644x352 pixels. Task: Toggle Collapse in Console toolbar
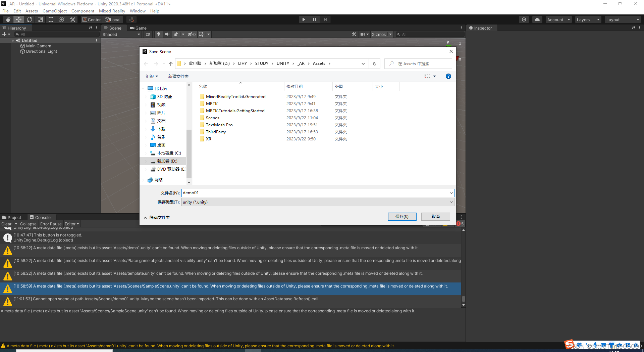click(28, 224)
